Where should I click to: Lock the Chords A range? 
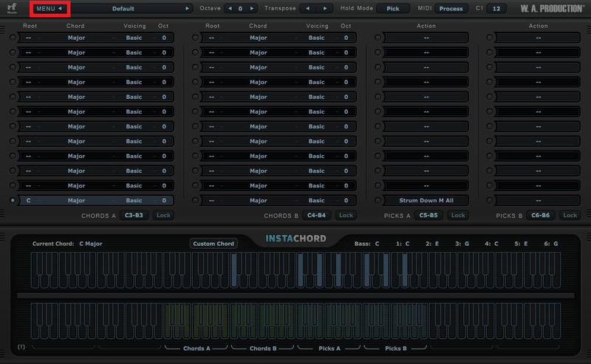163,216
